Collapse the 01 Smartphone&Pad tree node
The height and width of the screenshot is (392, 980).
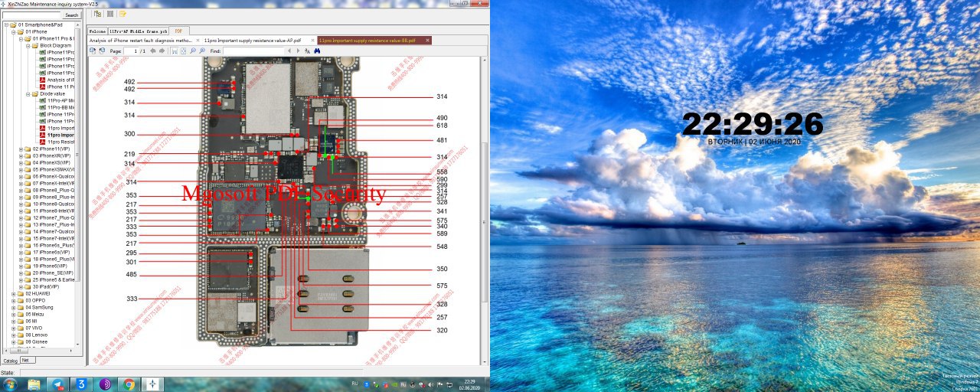5,24
